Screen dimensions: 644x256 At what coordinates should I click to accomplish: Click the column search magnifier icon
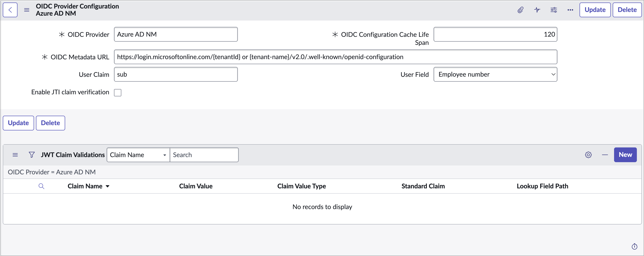tap(41, 186)
